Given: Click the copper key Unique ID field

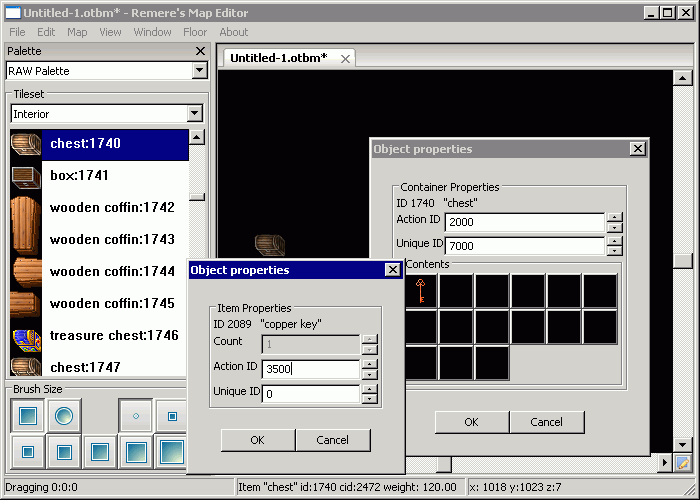Looking at the screenshot, I should (311, 394).
